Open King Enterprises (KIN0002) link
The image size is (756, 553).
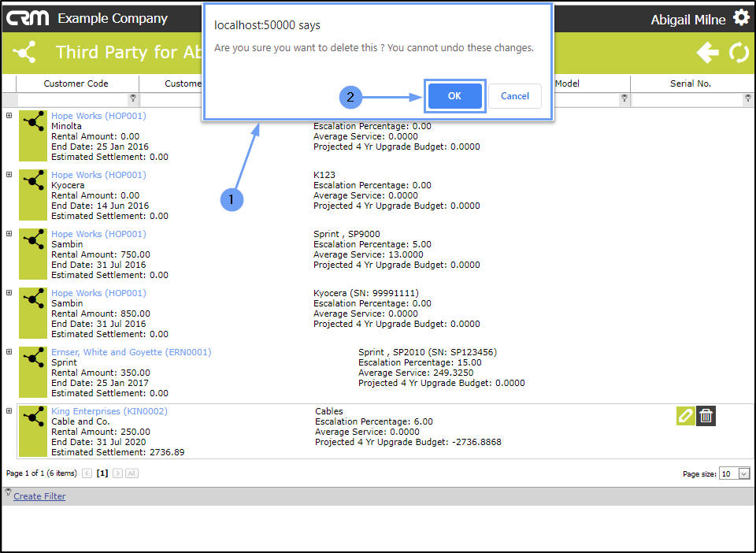(x=109, y=411)
